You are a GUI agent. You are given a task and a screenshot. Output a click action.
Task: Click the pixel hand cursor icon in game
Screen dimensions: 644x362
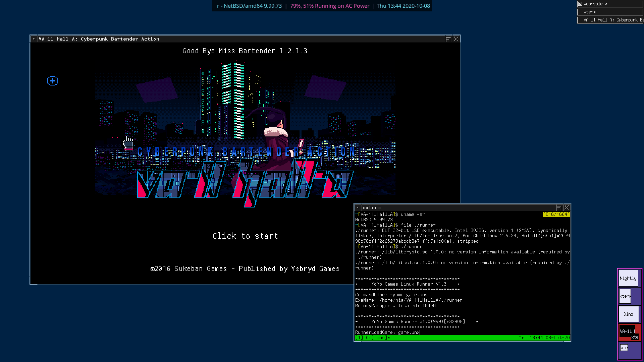pos(128,143)
